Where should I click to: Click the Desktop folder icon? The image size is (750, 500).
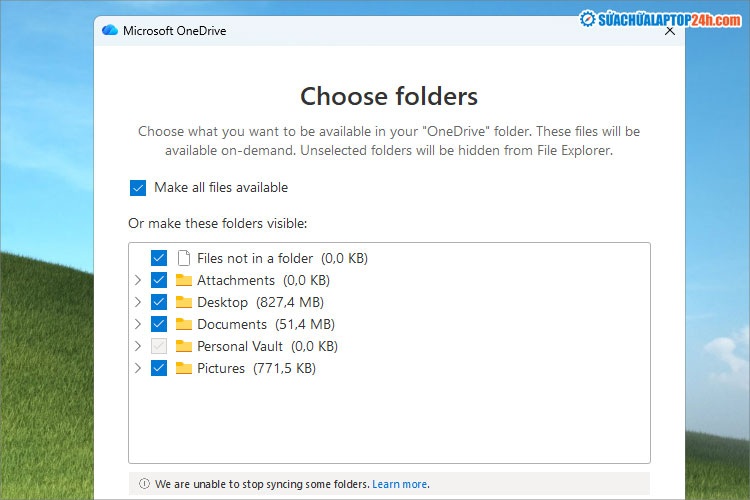point(184,302)
